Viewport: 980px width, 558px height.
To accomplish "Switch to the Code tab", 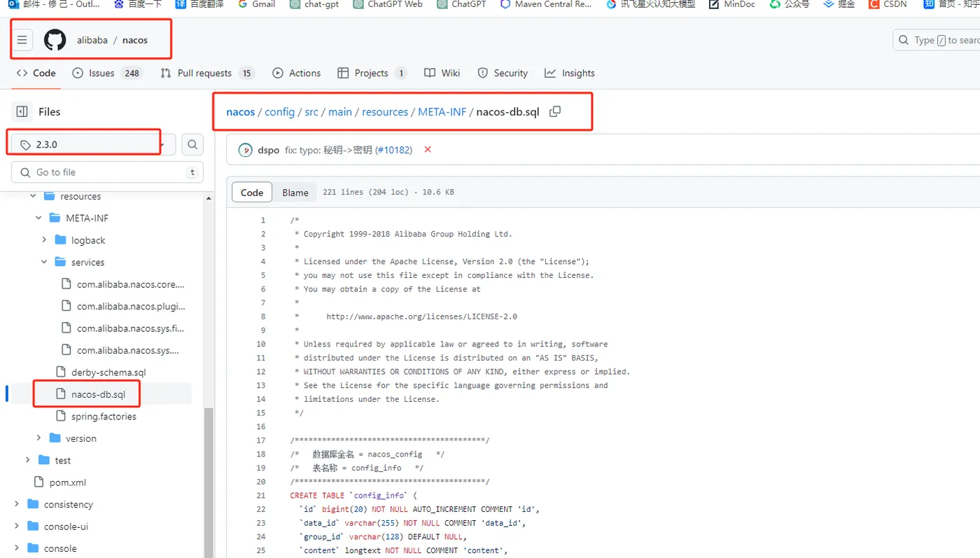I will pyautogui.click(x=36, y=73).
